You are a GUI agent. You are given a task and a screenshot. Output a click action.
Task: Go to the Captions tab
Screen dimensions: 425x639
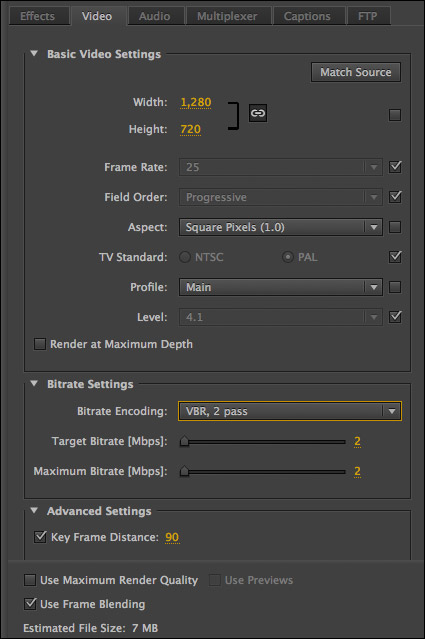coord(307,16)
